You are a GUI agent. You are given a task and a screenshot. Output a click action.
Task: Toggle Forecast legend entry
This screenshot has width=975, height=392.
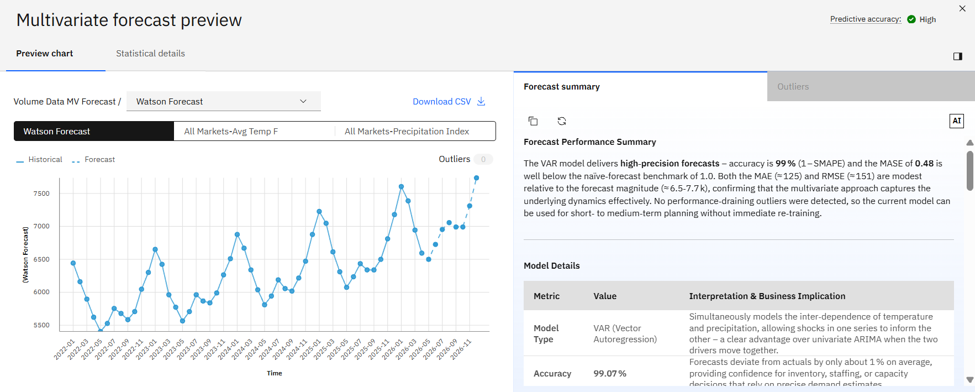(93, 159)
